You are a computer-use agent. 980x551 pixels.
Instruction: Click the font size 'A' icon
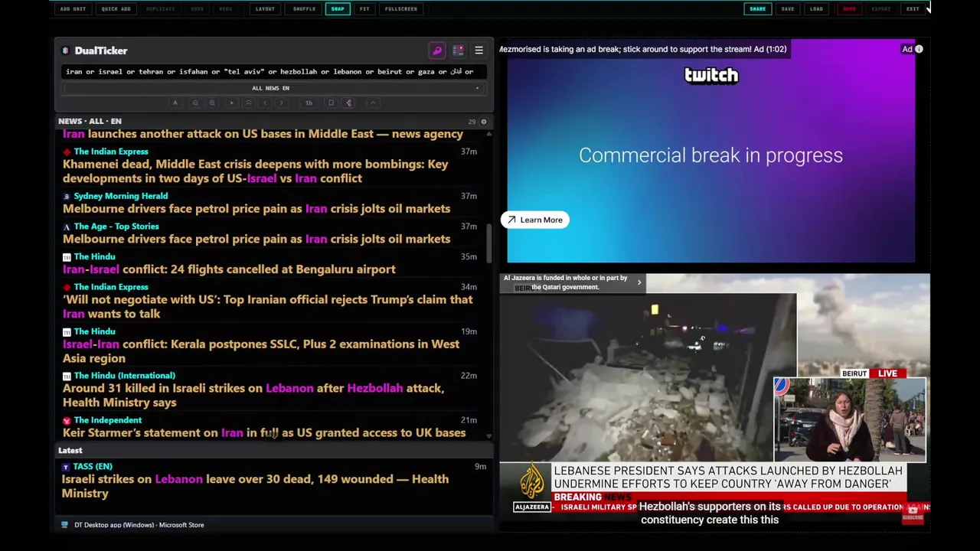point(175,103)
